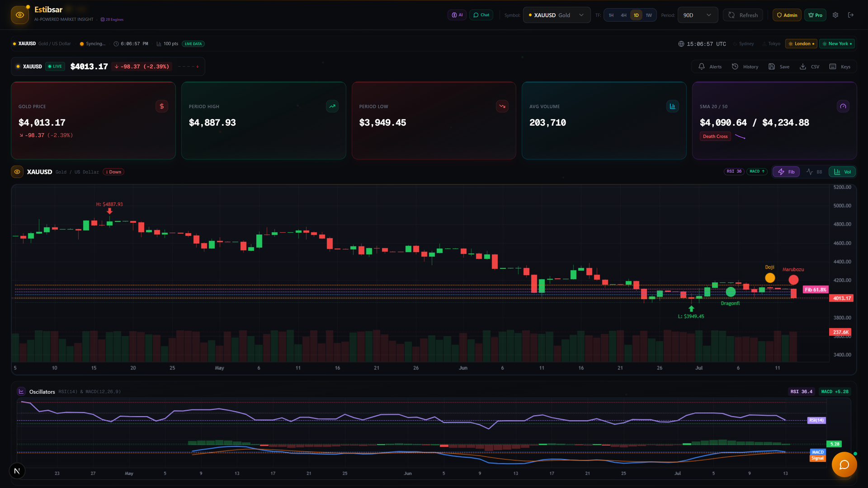The height and width of the screenshot is (488, 868).
Task: Click the chart eye icon beside XAUUSD
Action: tap(17, 172)
